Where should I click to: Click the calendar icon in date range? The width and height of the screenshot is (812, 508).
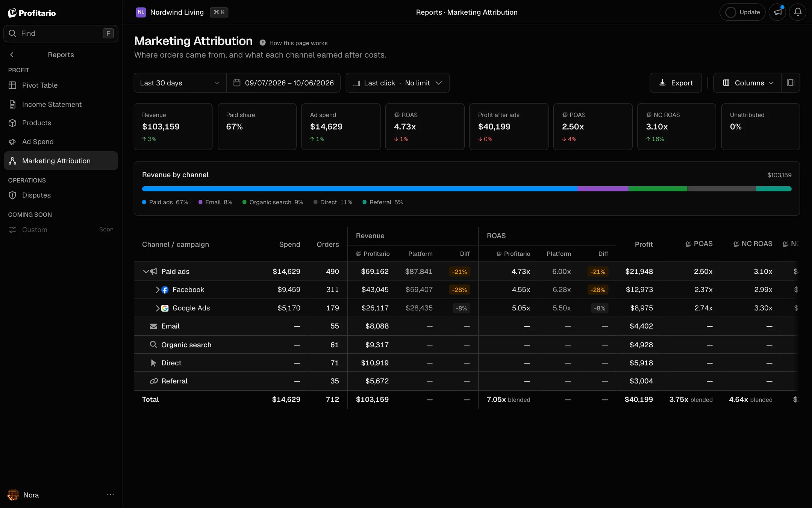(237, 82)
